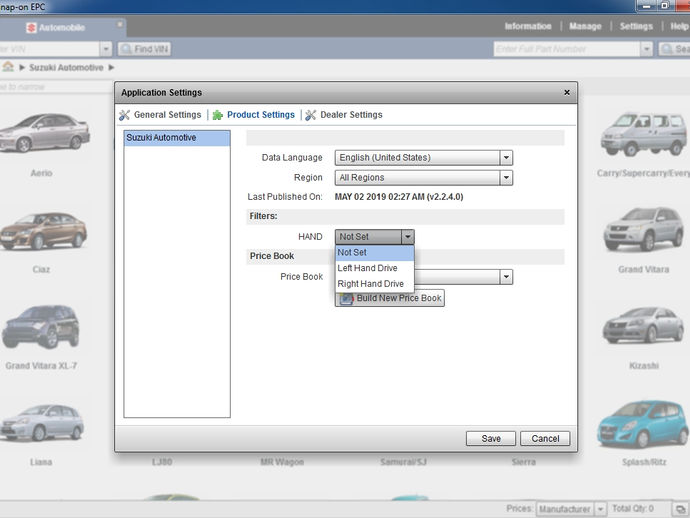Cancel the Application Settings dialog
This screenshot has height=518, width=690.
(x=545, y=438)
